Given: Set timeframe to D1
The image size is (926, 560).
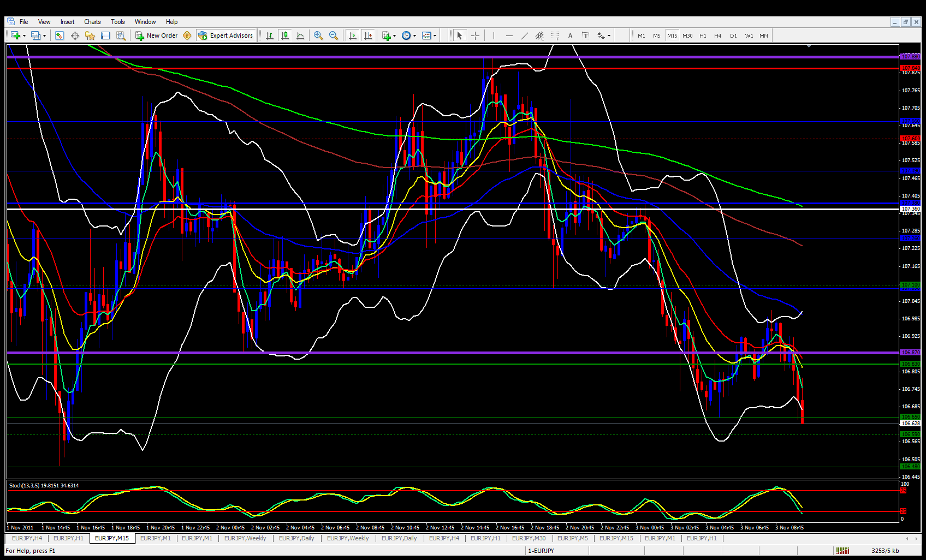Looking at the screenshot, I should pos(733,35).
